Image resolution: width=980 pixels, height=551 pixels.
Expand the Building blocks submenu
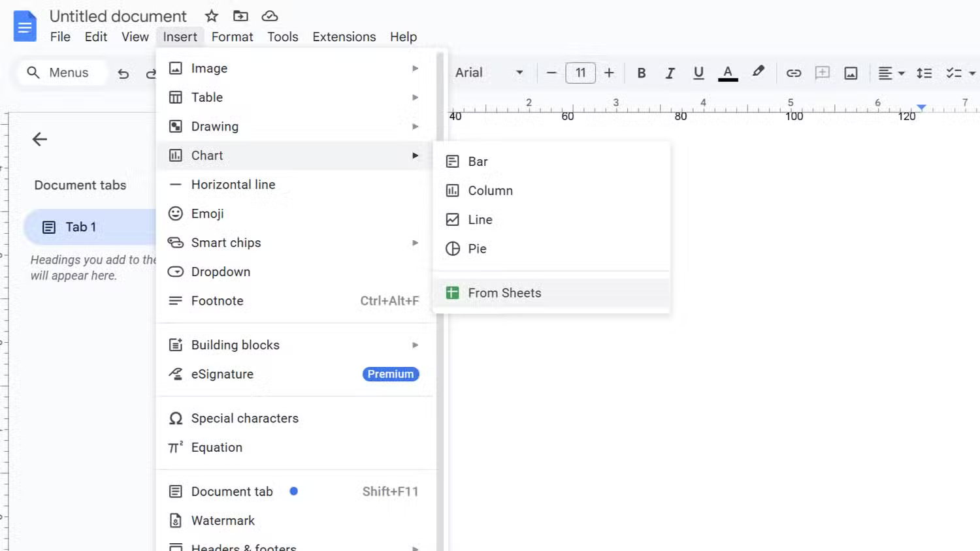point(295,345)
